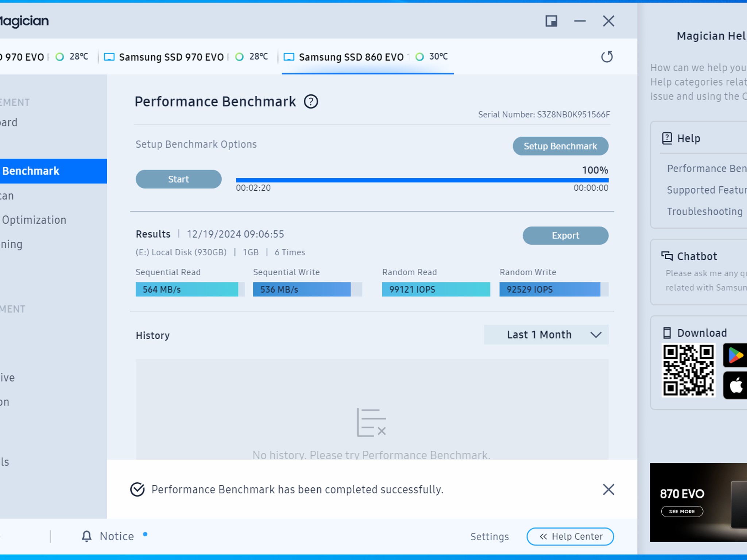Image resolution: width=747 pixels, height=560 pixels.
Task: Collapse the Help Center panel
Action: click(570, 537)
